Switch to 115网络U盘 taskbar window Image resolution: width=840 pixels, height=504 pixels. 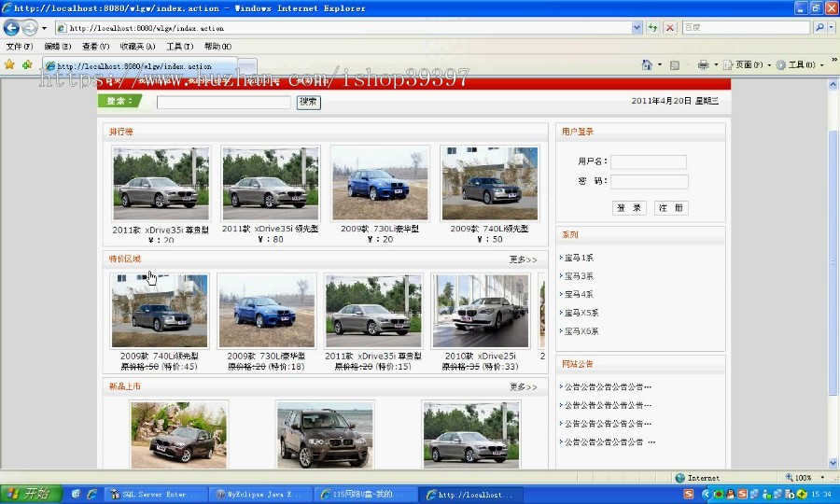tap(366, 495)
